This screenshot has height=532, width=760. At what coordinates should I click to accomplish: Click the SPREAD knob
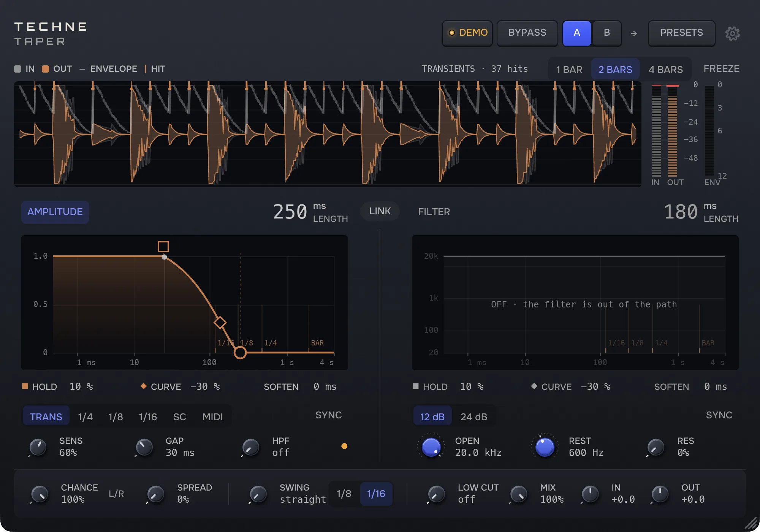(156, 494)
